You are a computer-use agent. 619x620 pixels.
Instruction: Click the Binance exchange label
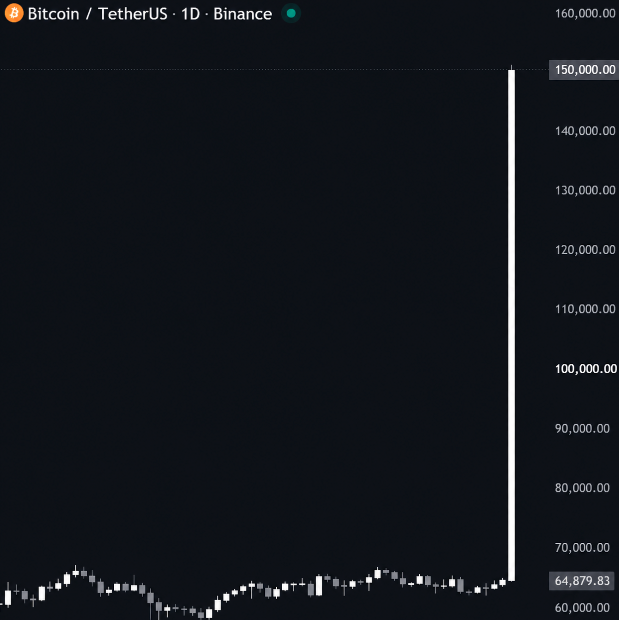pyautogui.click(x=242, y=14)
